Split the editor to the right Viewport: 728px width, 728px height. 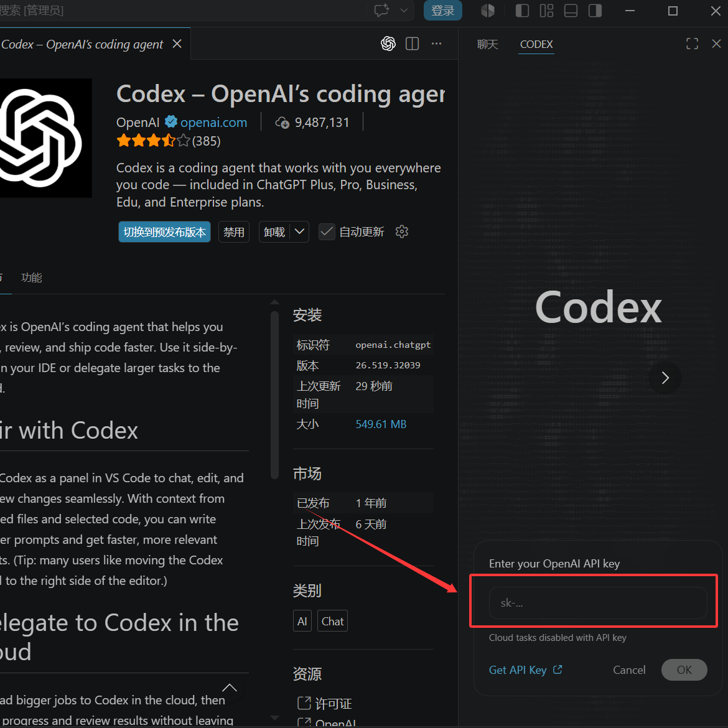(413, 44)
